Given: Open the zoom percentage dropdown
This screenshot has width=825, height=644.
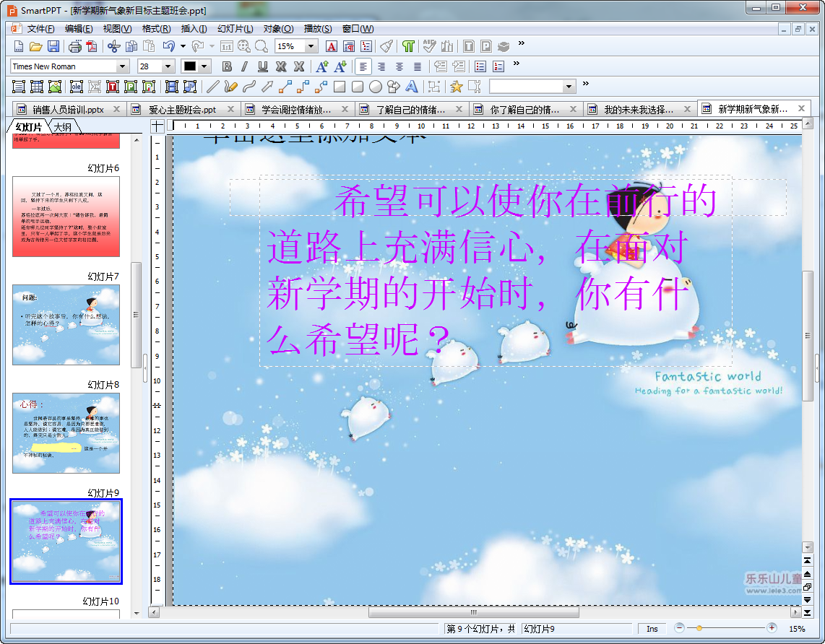Looking at the screenshot, I should tap(311, 47).
